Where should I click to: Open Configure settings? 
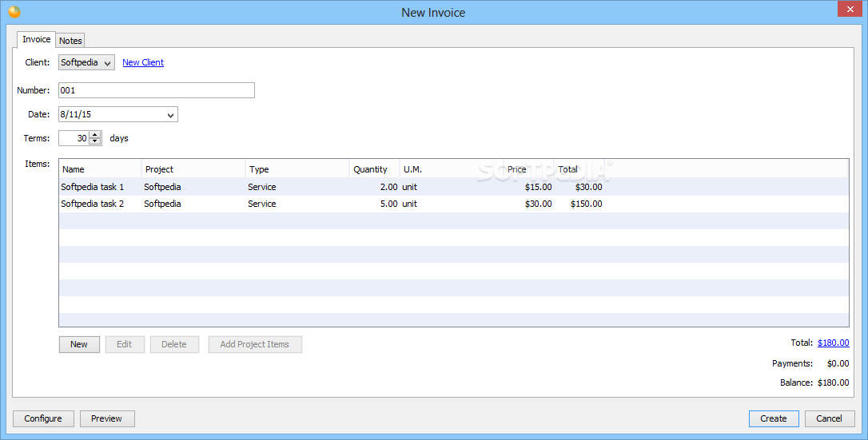(x=43, y=418)
